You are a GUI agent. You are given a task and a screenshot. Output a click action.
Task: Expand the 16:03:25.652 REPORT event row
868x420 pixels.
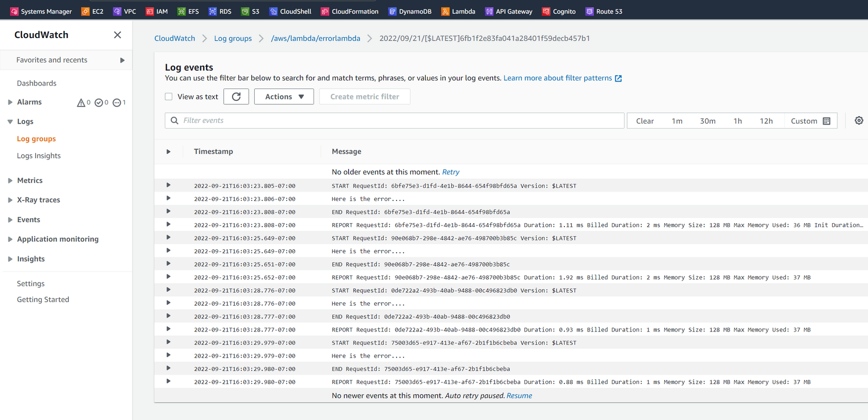point(169,277)
